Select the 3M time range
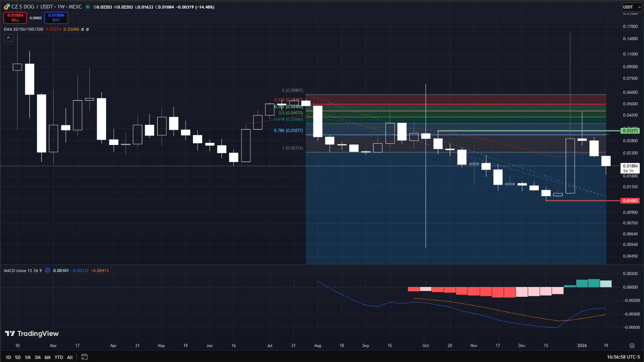The height and width of the screenshot is (362, 644). coord(37,357)
